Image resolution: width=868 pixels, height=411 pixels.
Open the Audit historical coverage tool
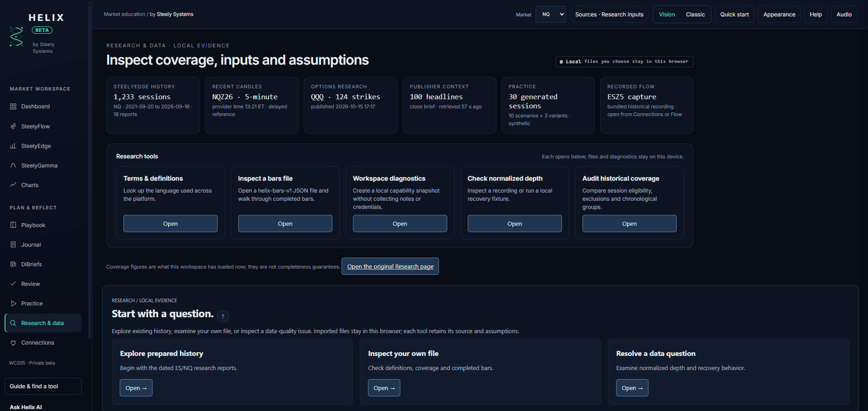coord(629,223)
